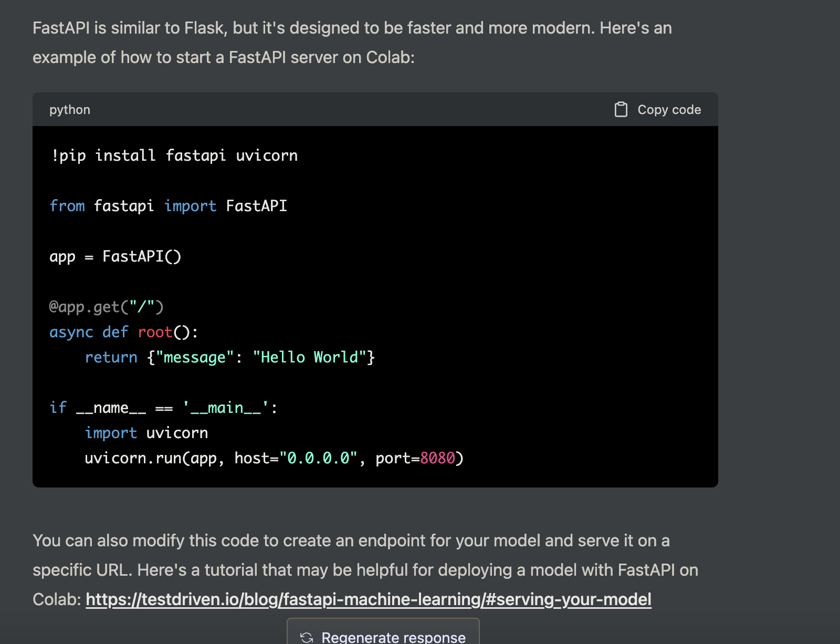
Task: Click the return "Hello World" line
Action: pos(230,357)
